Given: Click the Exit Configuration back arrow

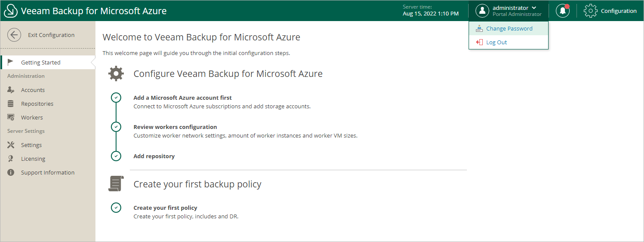Looking at the screenshot, I should pos(14,35).
